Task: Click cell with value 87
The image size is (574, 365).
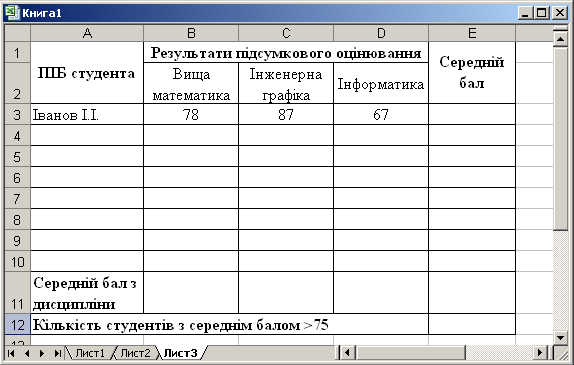Action: [x=286, y=115]
